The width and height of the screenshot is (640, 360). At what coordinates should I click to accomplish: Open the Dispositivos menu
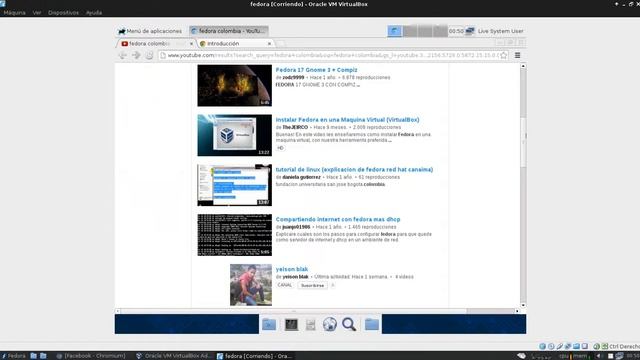point(63,13)
